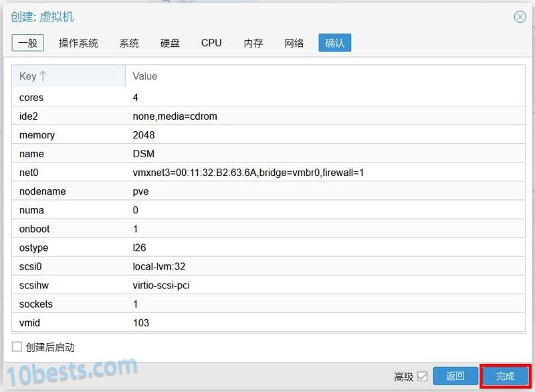Click the 完成 button

point(505,376)
